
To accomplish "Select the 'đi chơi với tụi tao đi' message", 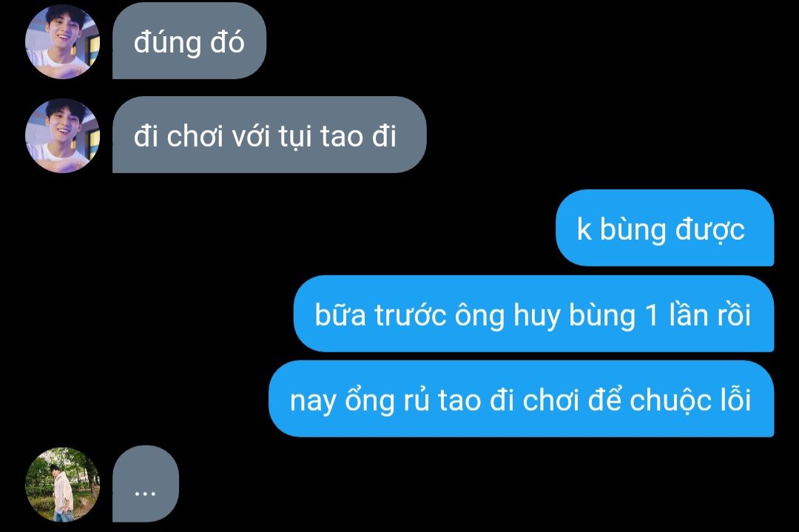I will tap(269, 135).
